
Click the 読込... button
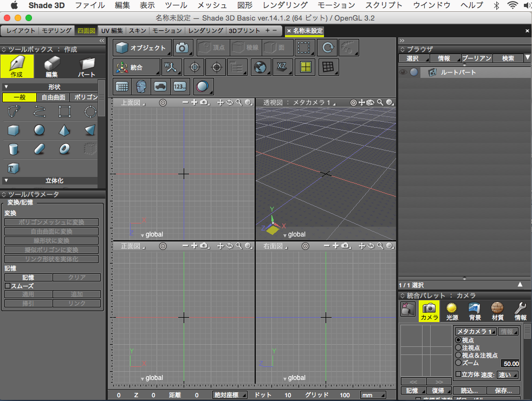469,391
